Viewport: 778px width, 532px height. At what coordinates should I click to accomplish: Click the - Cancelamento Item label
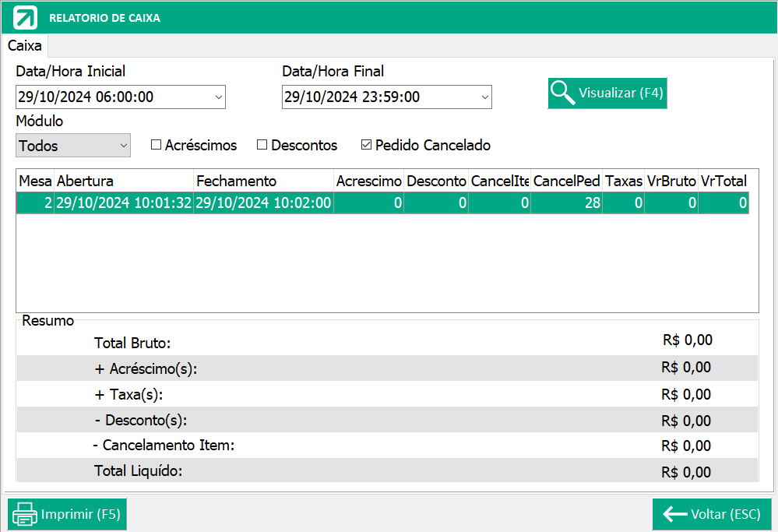(x=164, y=446)
